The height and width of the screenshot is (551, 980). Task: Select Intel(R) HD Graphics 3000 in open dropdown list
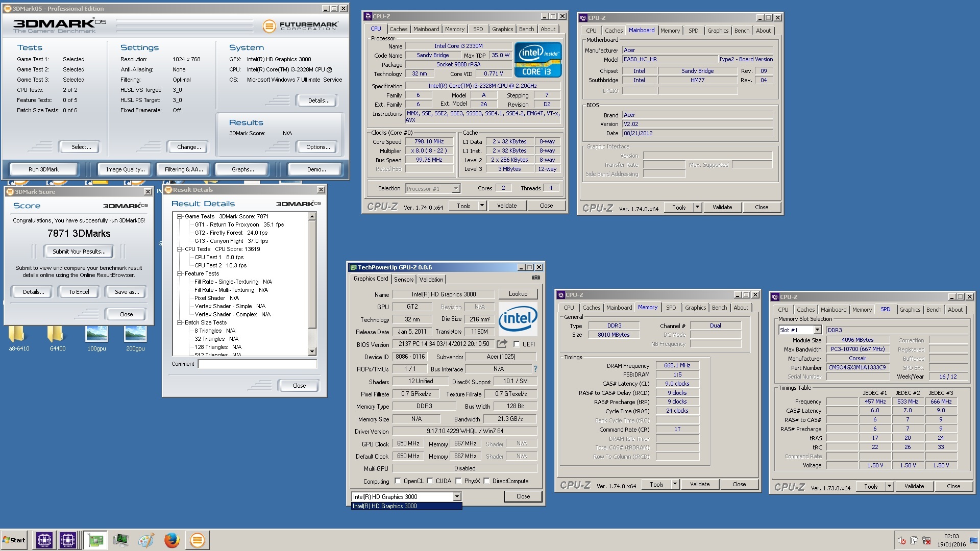[x=407, y=506]
